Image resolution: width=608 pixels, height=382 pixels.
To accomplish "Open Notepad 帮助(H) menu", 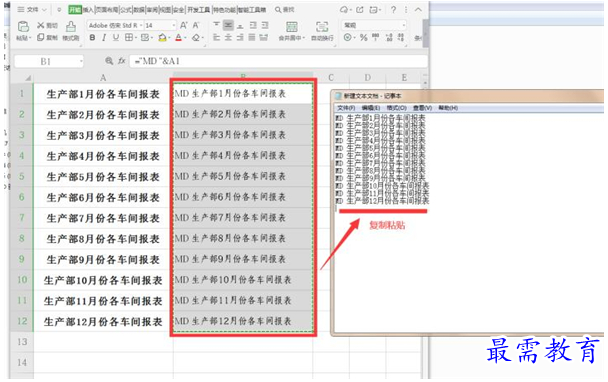I will tap(448, 108).
